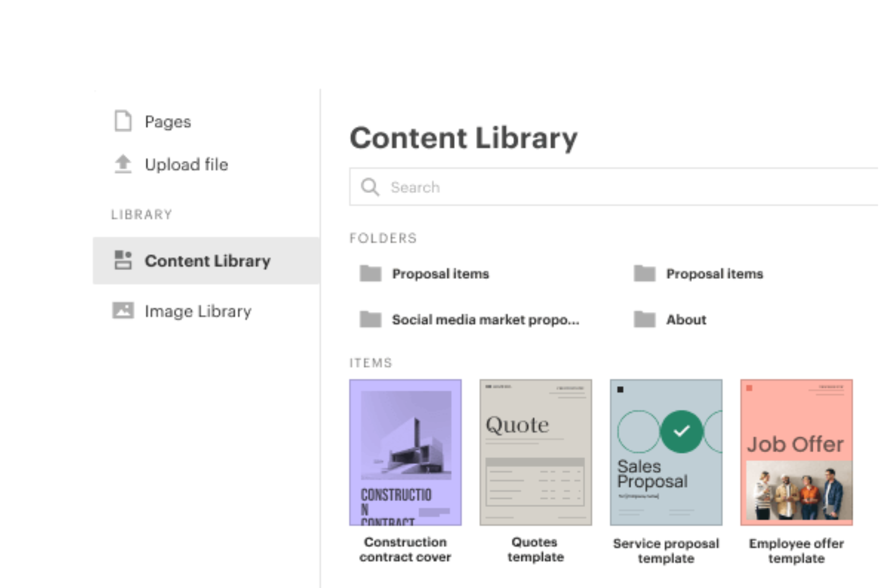Click the About folder icon
The width and height of the screenshot is (882, 588).
point(644,319)
